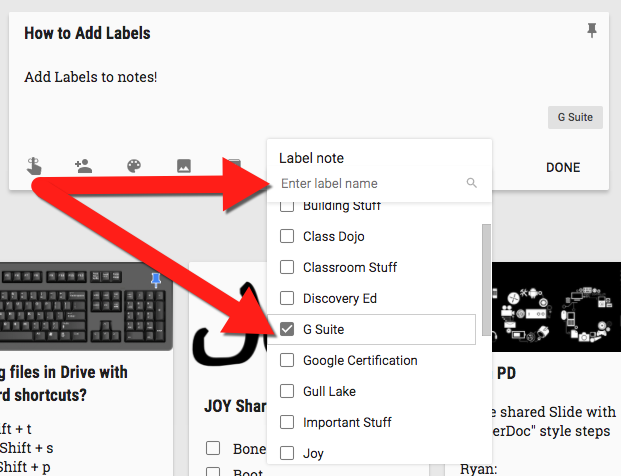
Task: Click the Shift + p shortcut line
Action: tap(25, 467)
